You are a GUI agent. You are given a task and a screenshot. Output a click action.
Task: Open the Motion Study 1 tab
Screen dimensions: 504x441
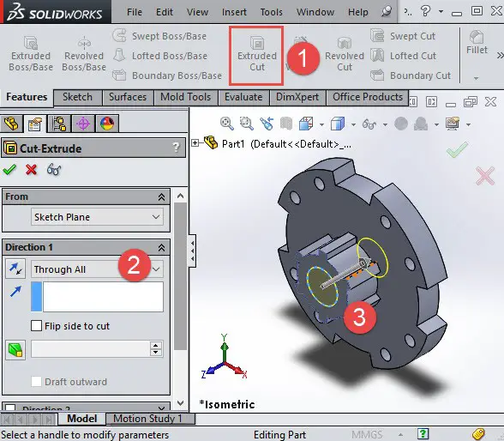point(147,419)
